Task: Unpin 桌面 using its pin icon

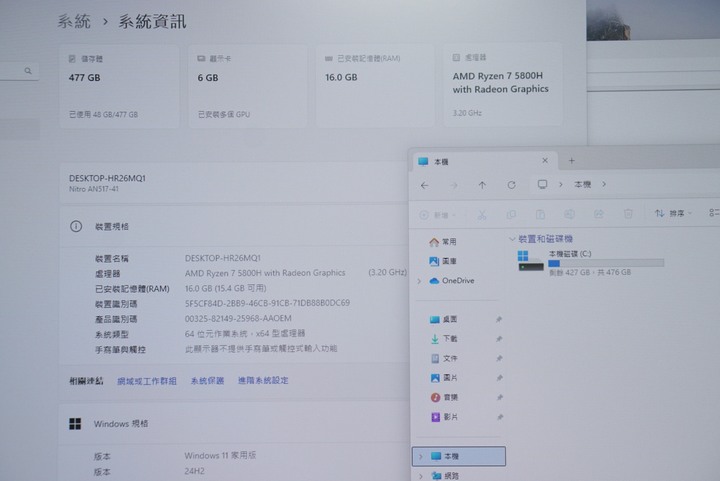Action: click(499, 319)
